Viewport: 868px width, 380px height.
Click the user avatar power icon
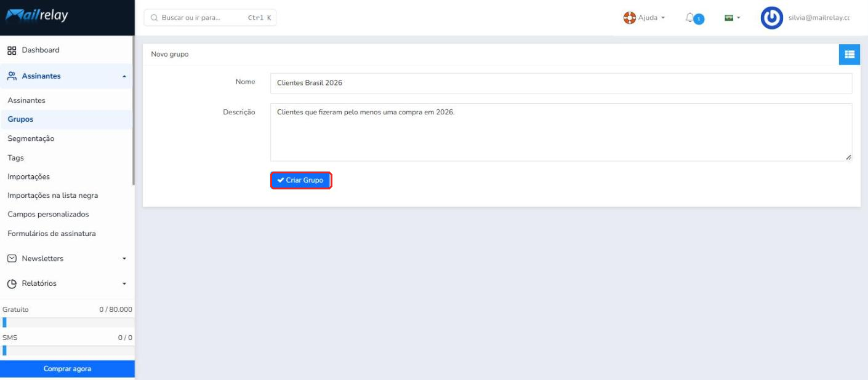tap(771, 18)
